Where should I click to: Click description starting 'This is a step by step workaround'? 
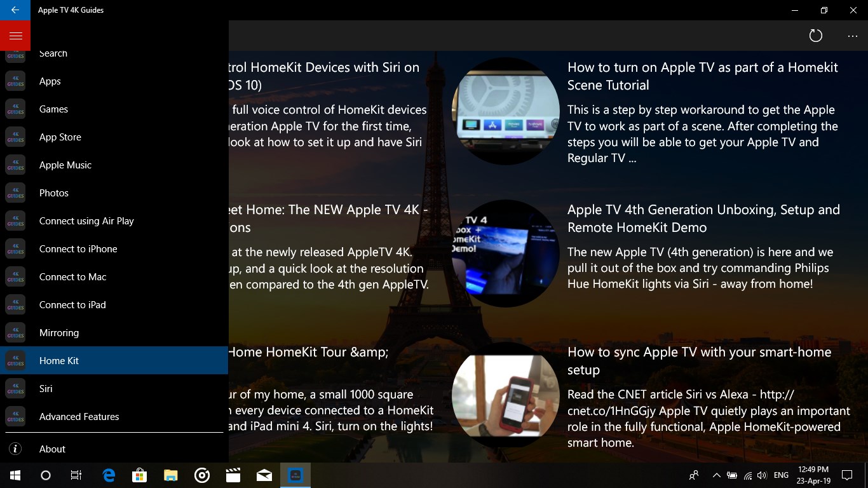pyautogui.click(x=703, y=134)
